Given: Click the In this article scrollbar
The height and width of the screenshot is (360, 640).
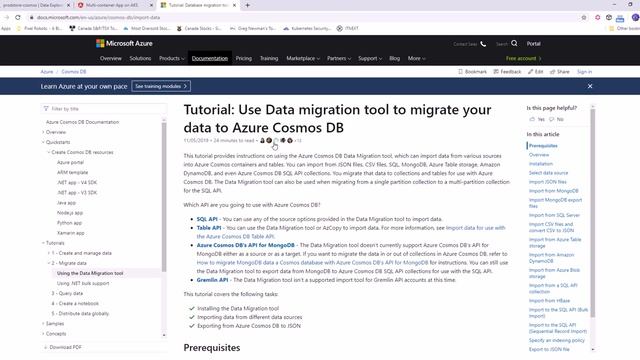Looking at the screenshot, I should (x=593, y=212).
